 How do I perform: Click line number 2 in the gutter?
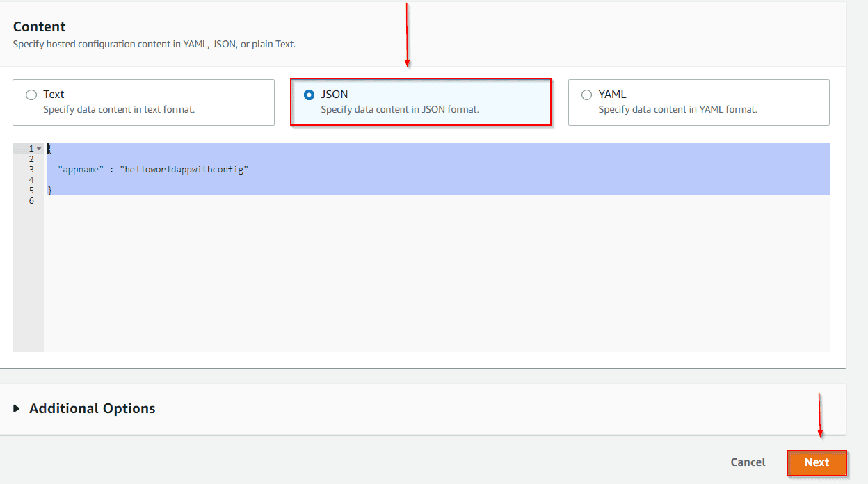pos(31,159)
